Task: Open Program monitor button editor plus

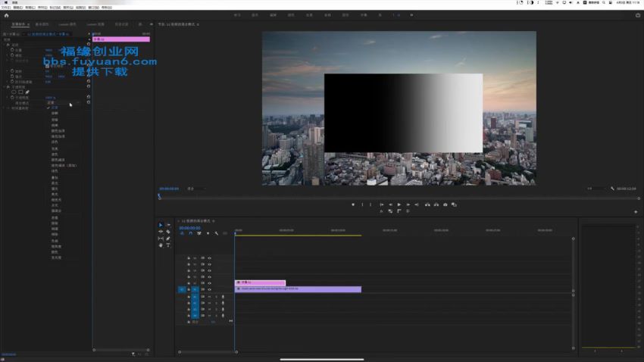Action: pyautogui.click(x=636, y=212)
